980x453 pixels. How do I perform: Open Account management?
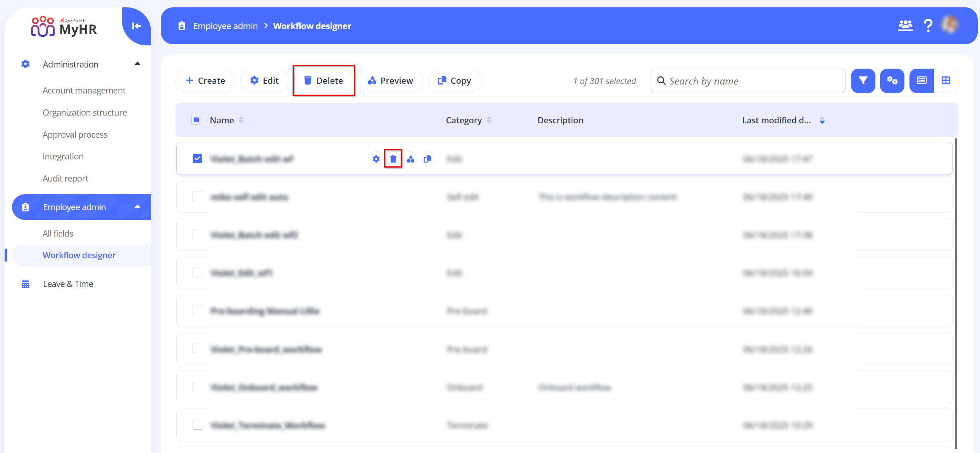coord(84,90)
